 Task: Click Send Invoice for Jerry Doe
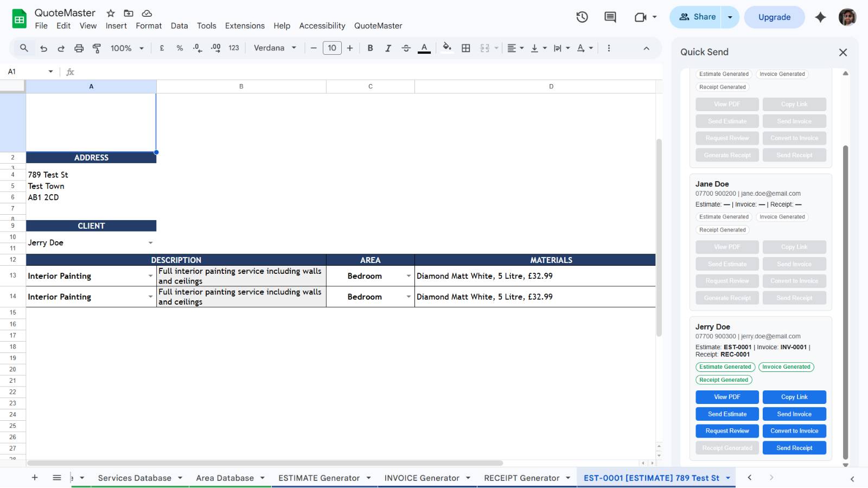tap(794, 414)
